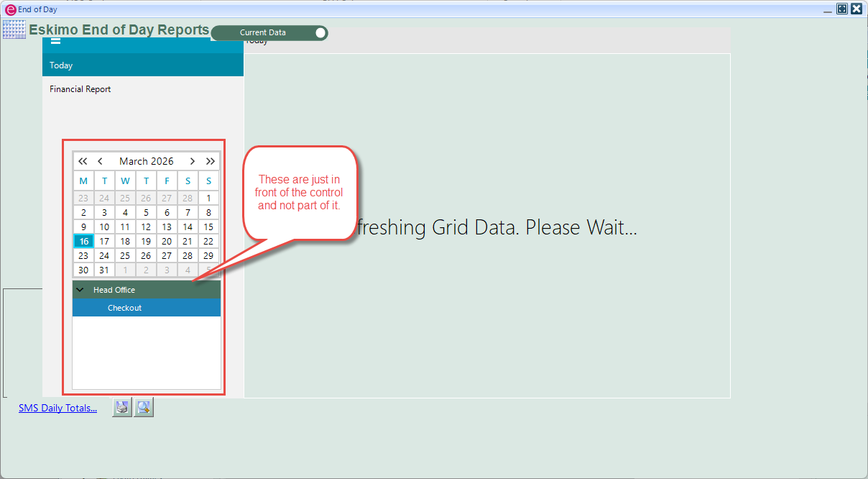Click the restore window button

[842, 9]
